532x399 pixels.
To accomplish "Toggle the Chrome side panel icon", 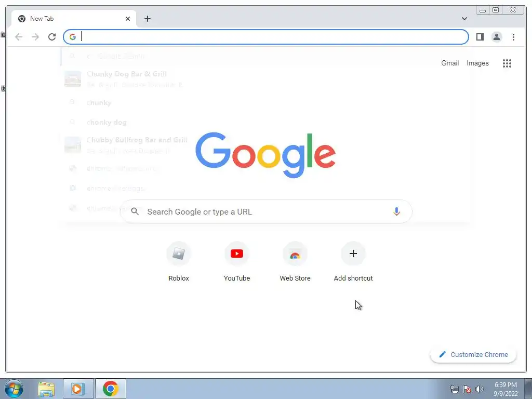I will (x=480, y=37).
